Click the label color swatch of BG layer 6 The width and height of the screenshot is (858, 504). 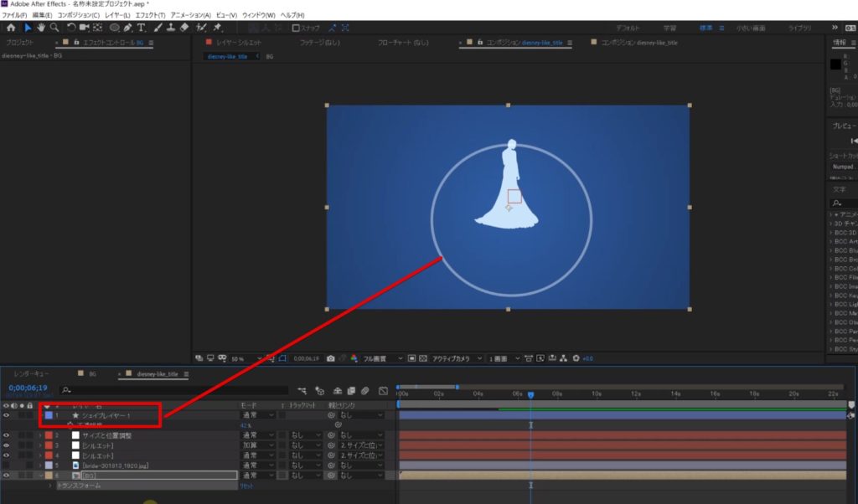(49, 476)
